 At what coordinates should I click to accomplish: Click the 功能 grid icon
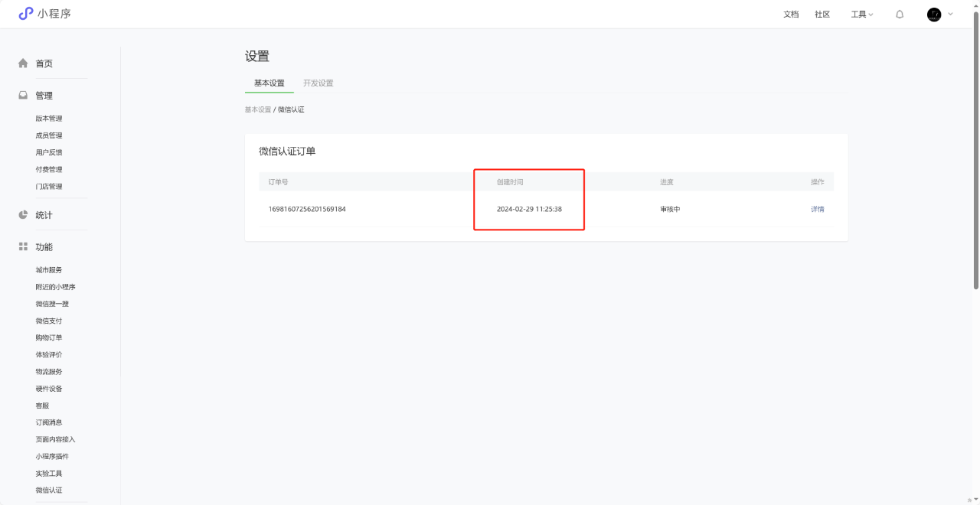coord(23,247)
